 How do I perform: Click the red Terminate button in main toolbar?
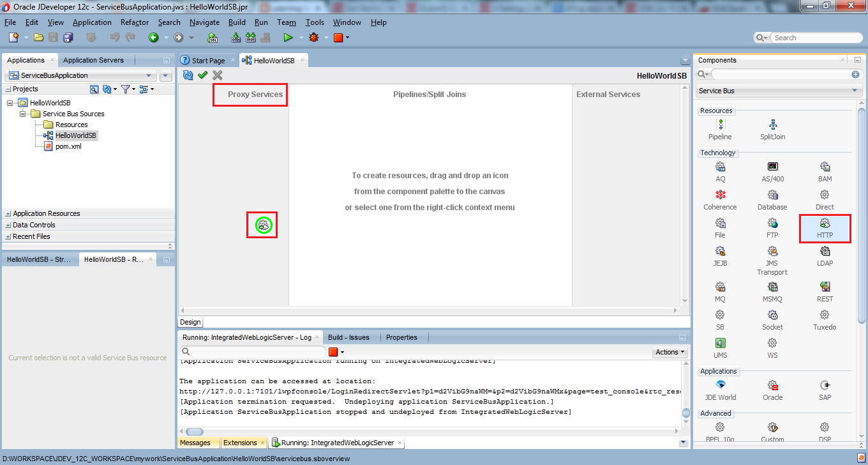pos(338,38)
